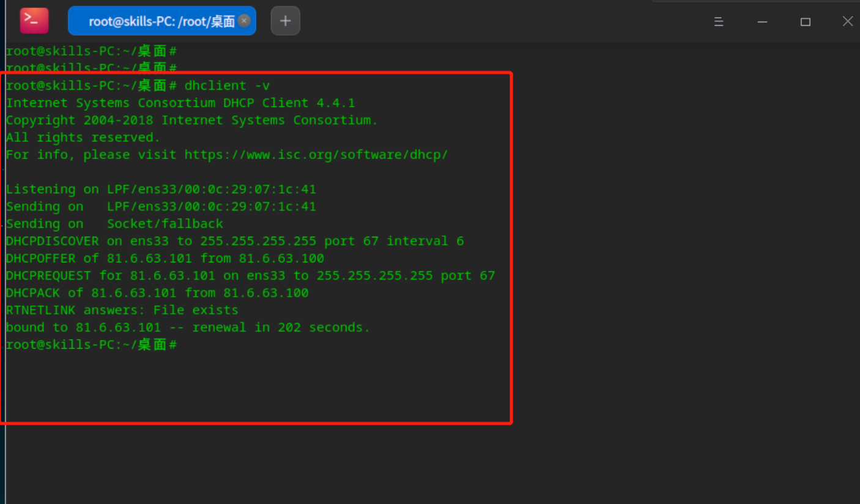Click the last empty prompt line
This screenshot has width=860, height=504.
[x=92, y=344]
